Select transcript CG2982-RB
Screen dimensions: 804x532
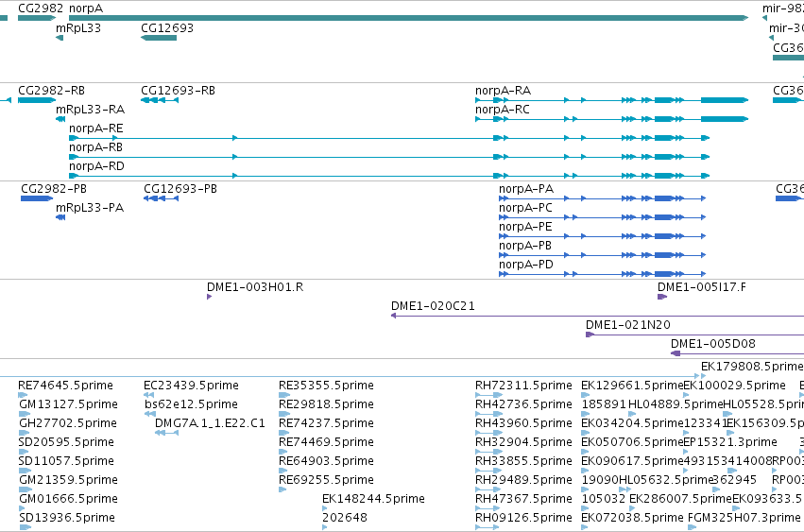37,100
